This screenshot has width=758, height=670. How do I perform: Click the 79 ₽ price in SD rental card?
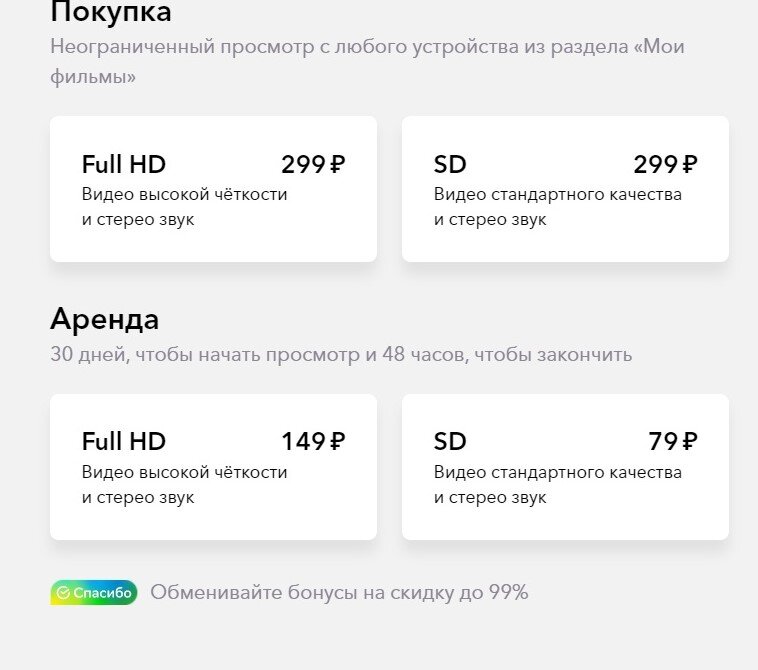(x=673, y=441)
